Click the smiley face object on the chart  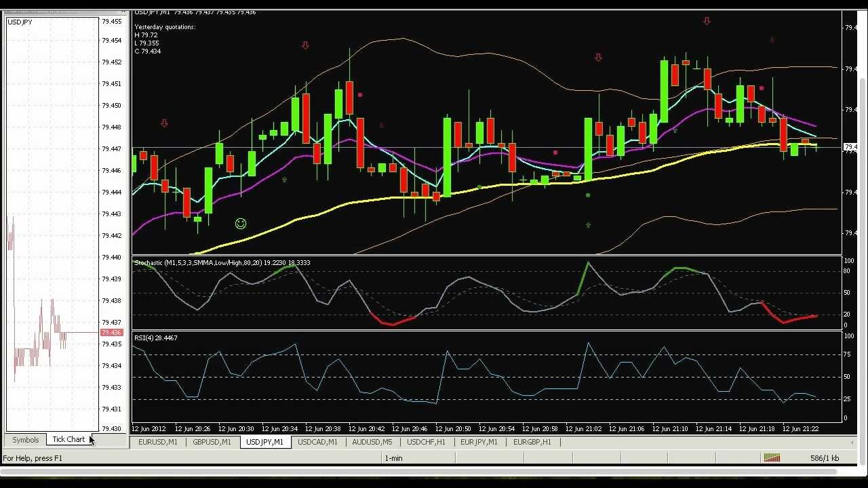click(240, 224)
